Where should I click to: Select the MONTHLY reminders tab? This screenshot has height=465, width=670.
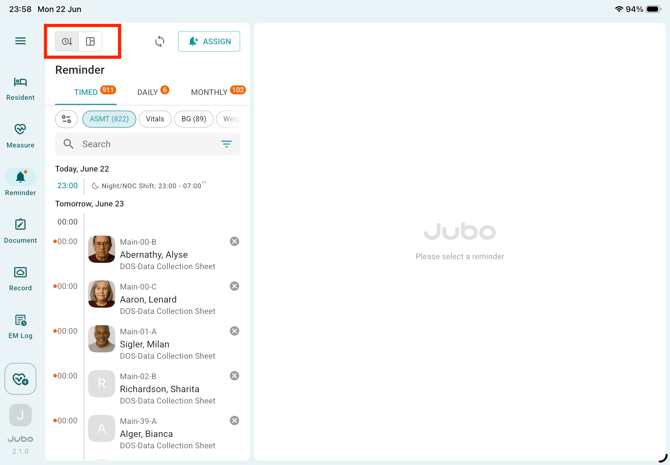(217, 92)
